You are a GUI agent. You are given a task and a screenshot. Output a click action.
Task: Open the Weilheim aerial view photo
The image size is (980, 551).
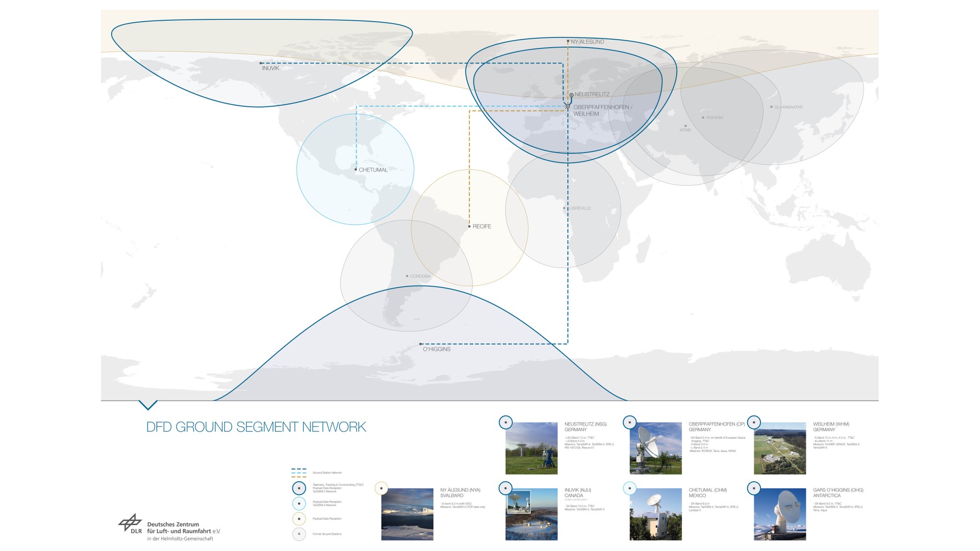780,448
